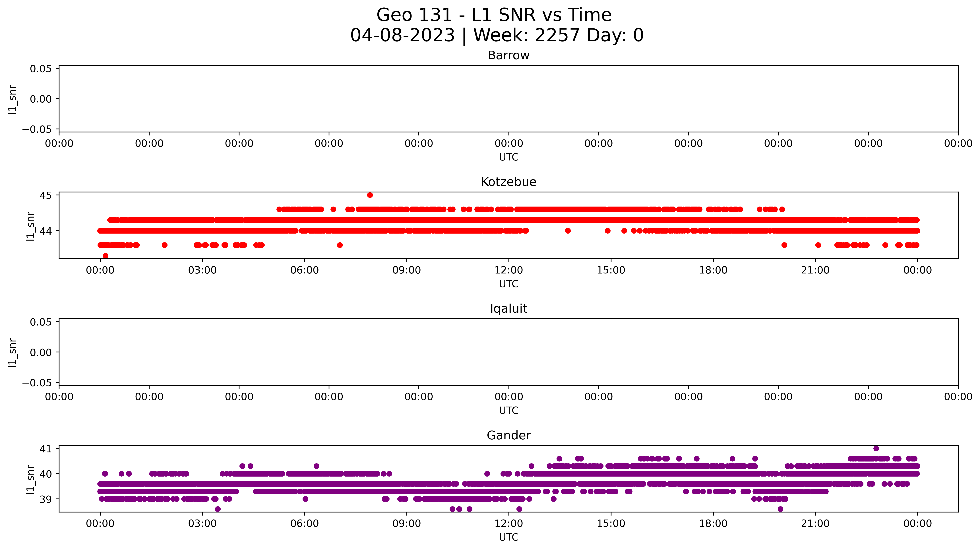Click the 12:00 x-tick label in Gander plot
Image resolution: width=980 pixels, height=550 pixels.
[x=509, y=524]
